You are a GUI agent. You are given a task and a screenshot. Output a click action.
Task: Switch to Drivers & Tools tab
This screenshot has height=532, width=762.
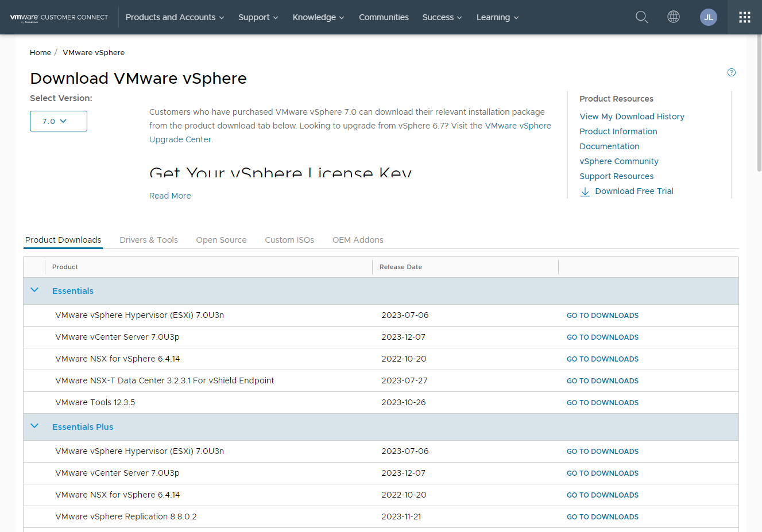click(x=149, y=240)
